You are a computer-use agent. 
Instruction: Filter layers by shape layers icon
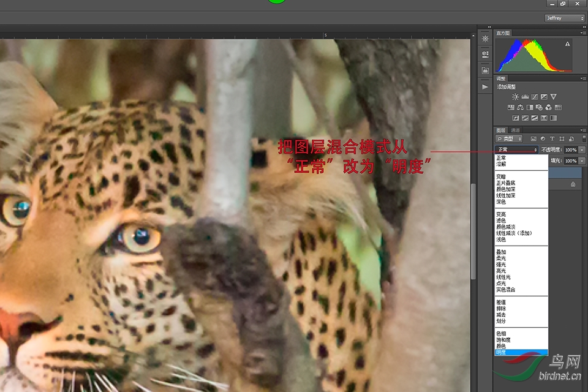[x=562, y=139]
